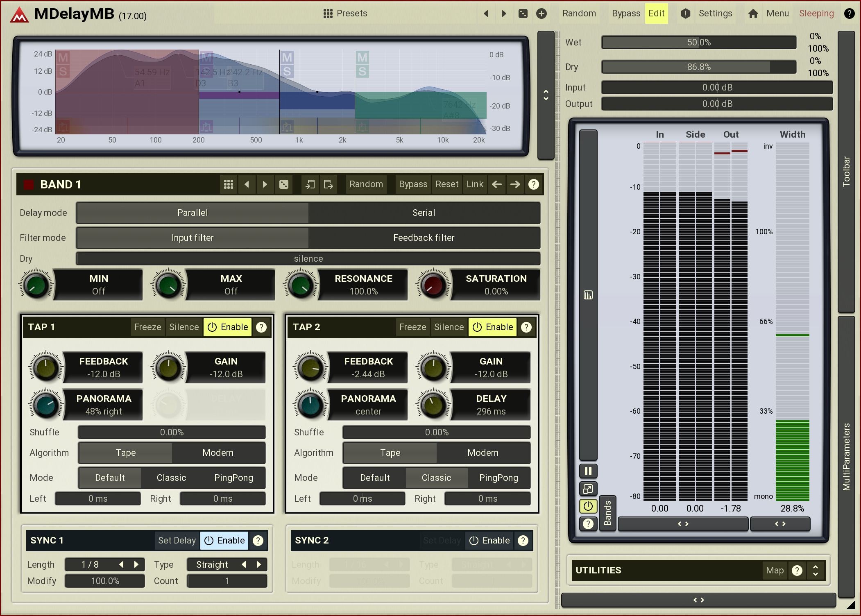Click the random dice icon in top bar
Viewport: 861px width, 616px height.
pos(523,14)
